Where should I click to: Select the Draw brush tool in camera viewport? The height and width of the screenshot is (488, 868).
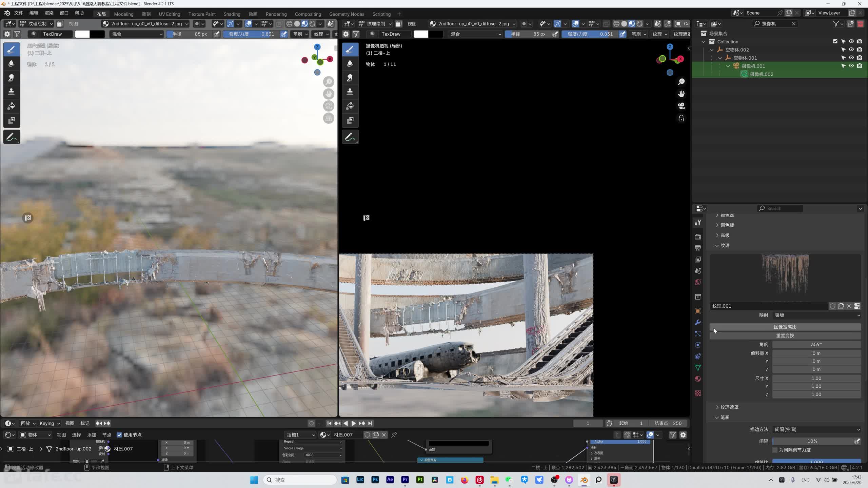350,49
